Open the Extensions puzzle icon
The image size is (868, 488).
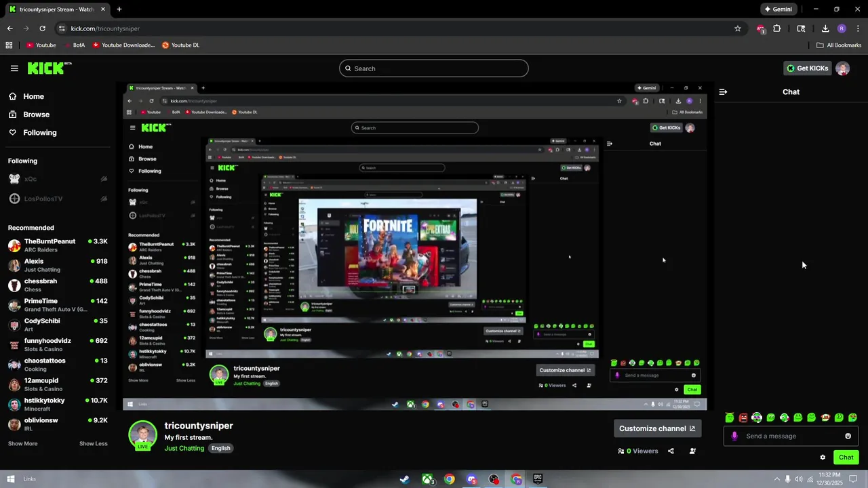[x=777, y=28]
